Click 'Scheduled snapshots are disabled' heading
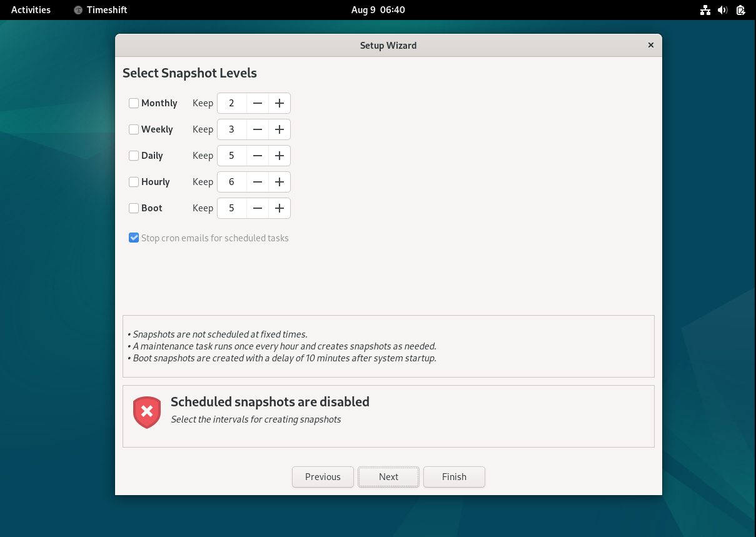 tap(270, 402)
